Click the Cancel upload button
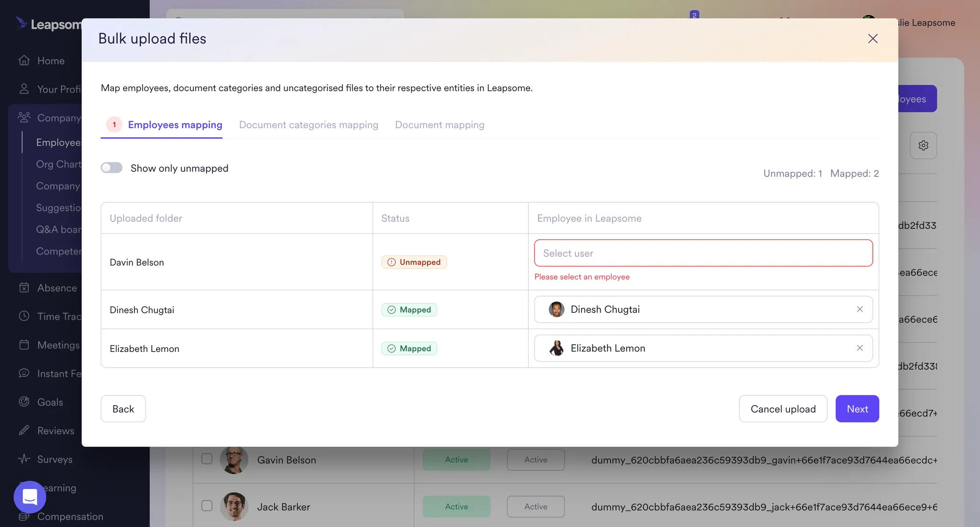Image resolution: width=980 pixels, height=527 pixels. 783,409
